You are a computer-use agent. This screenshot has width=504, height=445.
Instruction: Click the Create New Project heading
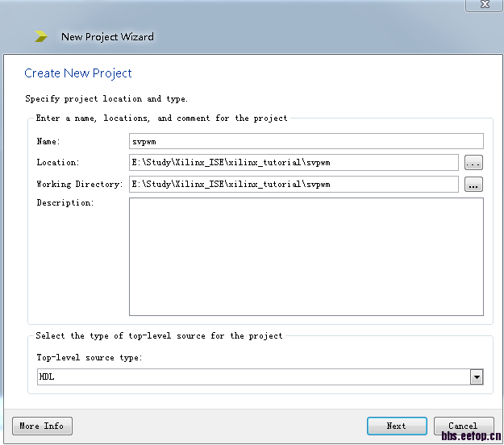(78, 73)
